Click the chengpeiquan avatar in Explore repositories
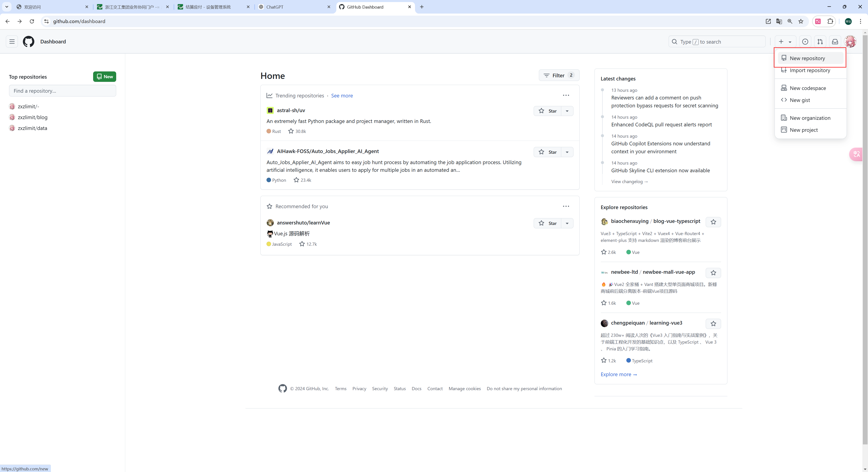This screenshot has height=472, width=868. (604, 323)
